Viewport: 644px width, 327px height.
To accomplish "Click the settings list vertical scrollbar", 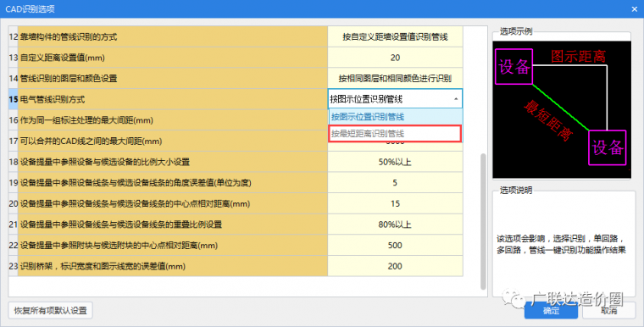I will pos(483,222).
